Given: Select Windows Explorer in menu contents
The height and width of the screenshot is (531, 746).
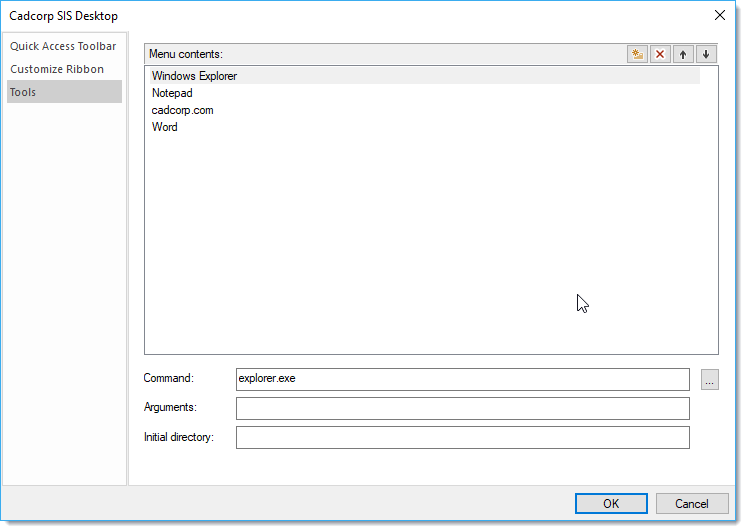Looking at the screenshot, I should tap(424, 76).
